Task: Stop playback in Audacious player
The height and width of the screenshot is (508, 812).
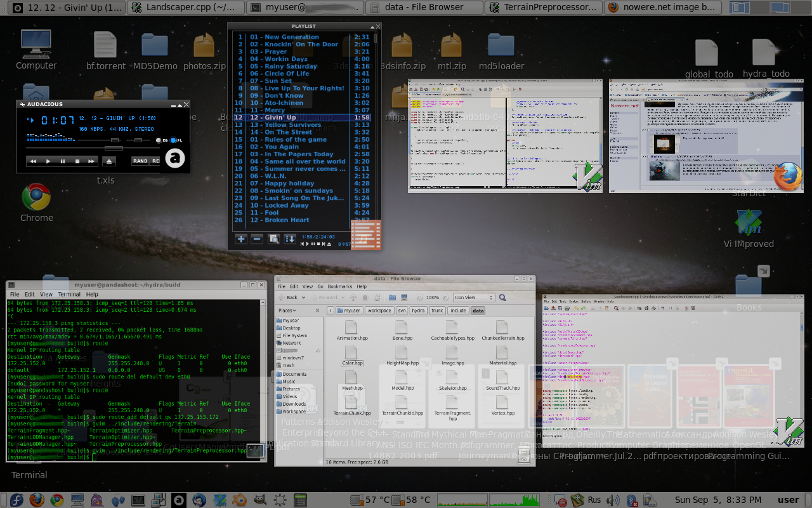Action: click(x=77, y=161)
